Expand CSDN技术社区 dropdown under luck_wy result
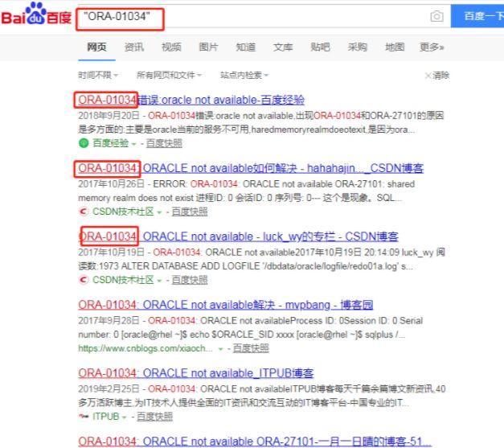Image resolution: width=504 pixels, height=448 pixels. click(159, 281)
